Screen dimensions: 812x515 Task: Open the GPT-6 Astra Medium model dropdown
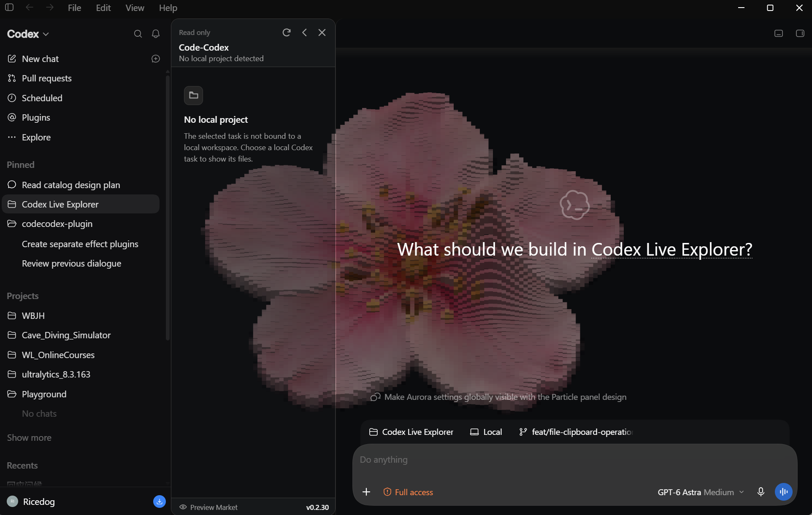tap(701, 492)
